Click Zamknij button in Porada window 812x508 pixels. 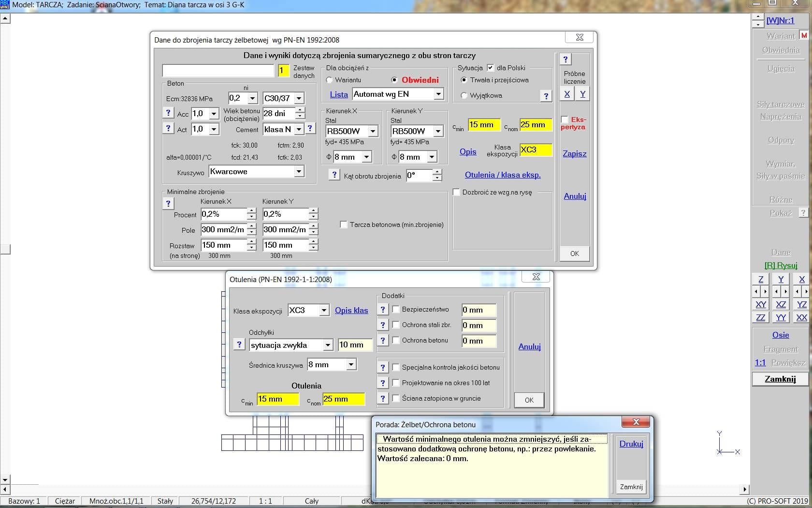631,487
